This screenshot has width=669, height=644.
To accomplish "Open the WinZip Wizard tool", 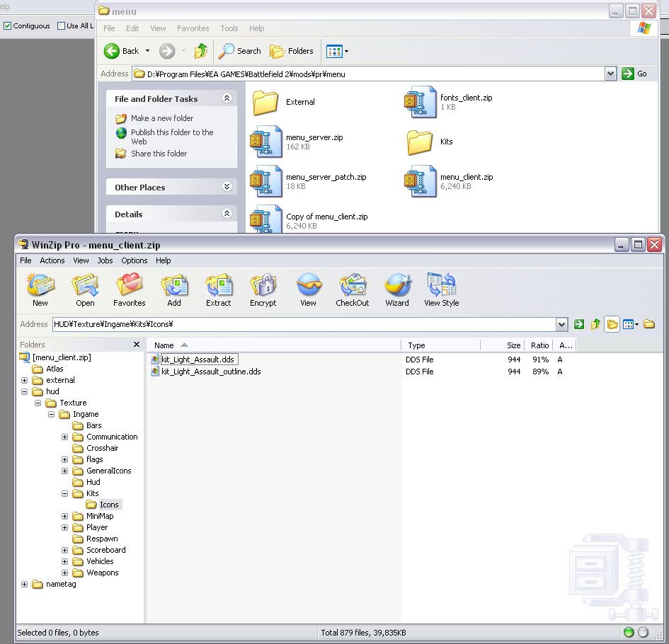I will [396, 286].
